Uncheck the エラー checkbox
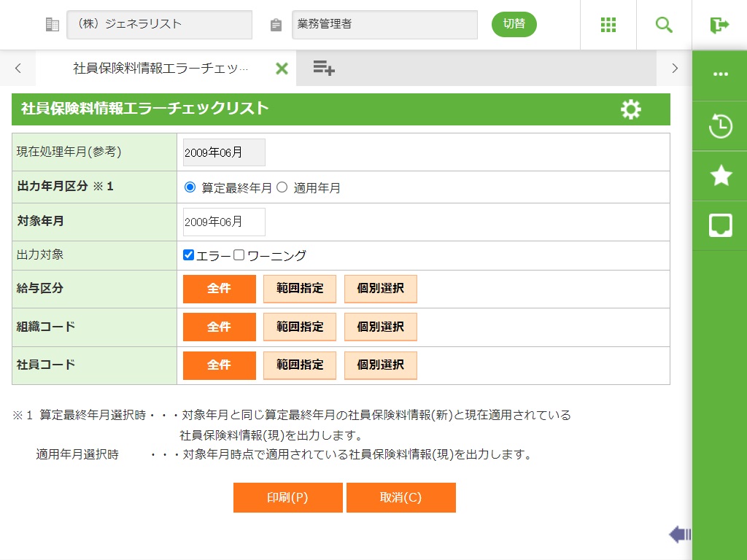The width and height of the screenshot is (747, 560). pyautogui.click(x=189, y=255)
